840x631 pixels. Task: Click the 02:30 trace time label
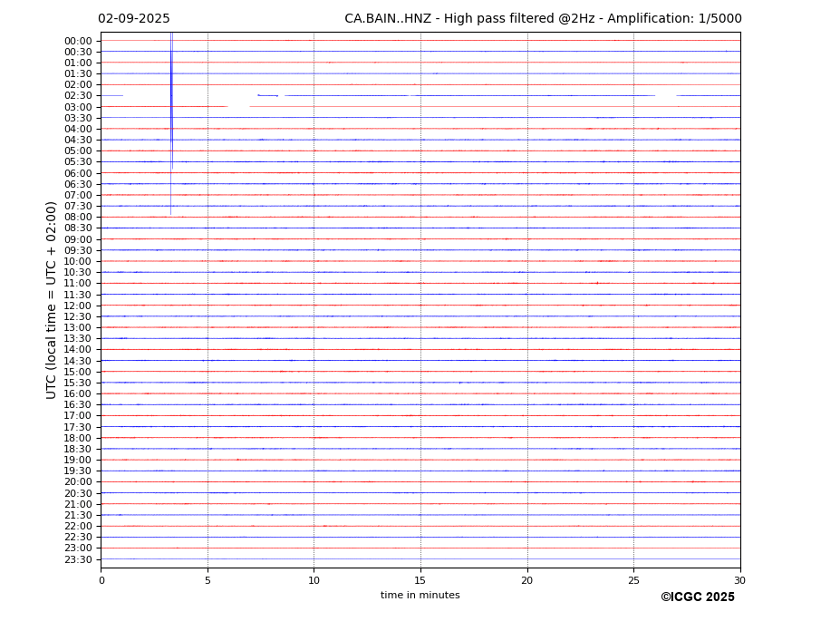tap(78, 95)
